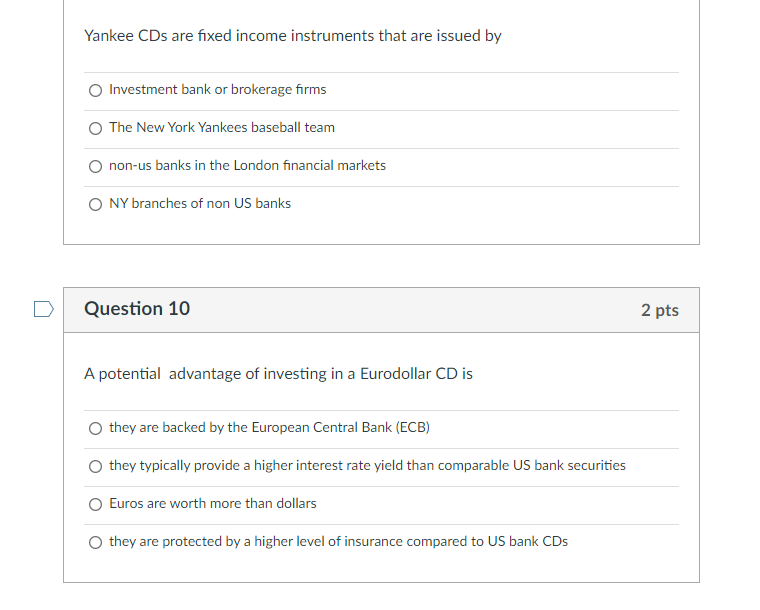Select 'backed by the European Central Bank' radio
Image resolution: width=760 pixels, height=610 pixels.
95,428
